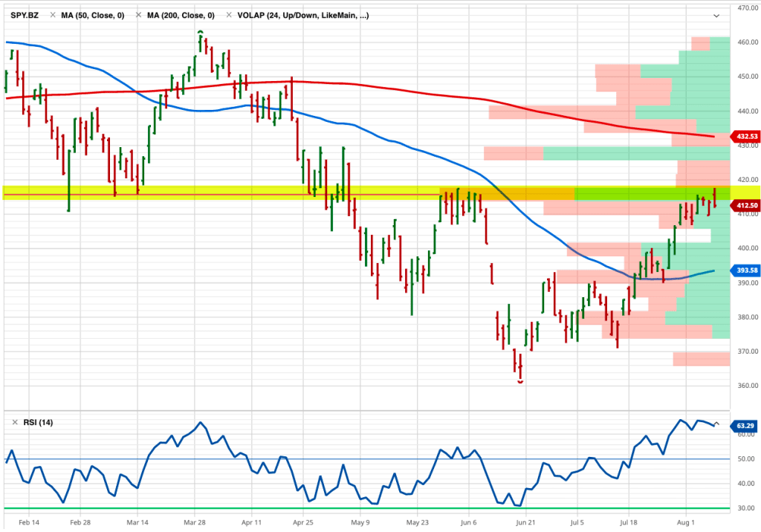Open the MA (50, Close, 0) indicator settings
The image size is (761, 532).
click(x=93, y=15)
